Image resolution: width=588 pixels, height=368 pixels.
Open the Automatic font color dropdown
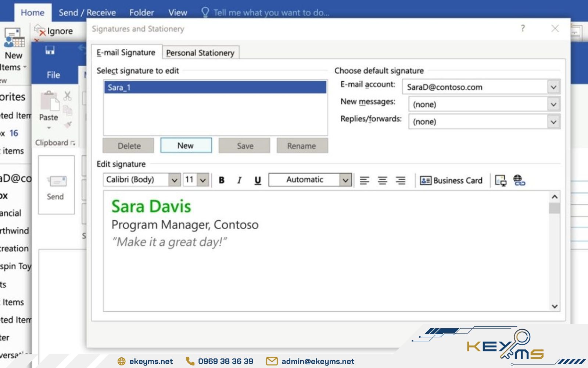pyautogui.click(x=345, y=180)
